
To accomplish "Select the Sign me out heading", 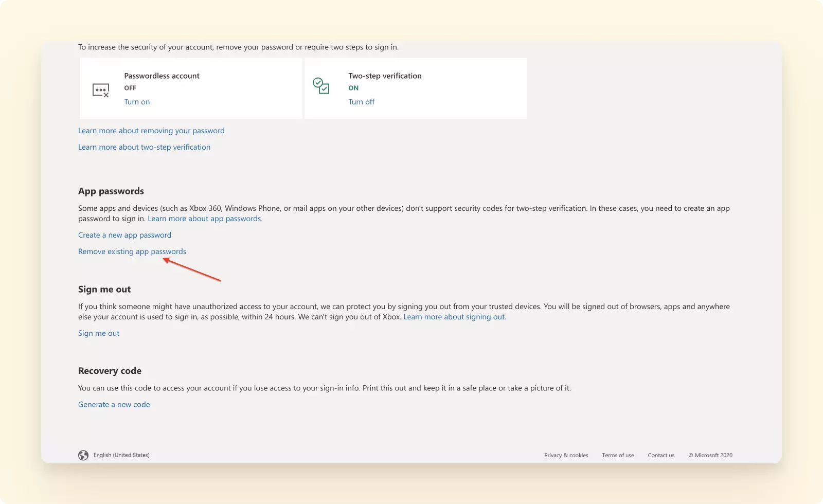I will 104,290.
